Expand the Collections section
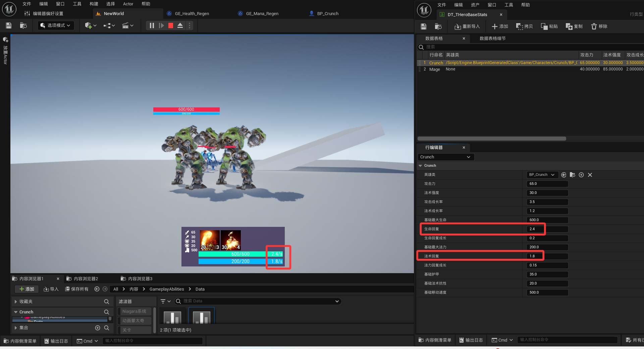This screenshot has height=349, width=644. (x=16, y=328)
